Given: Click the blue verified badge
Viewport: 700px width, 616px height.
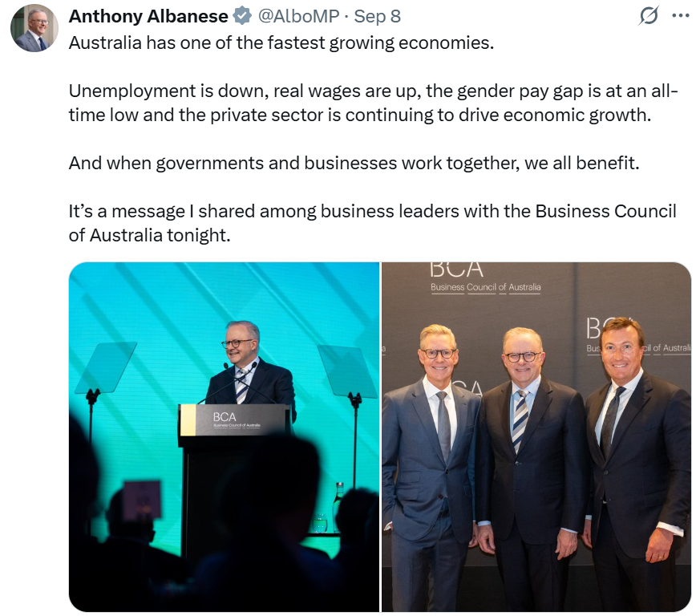Looking at the screenshot, I should (x=243, y=16).
